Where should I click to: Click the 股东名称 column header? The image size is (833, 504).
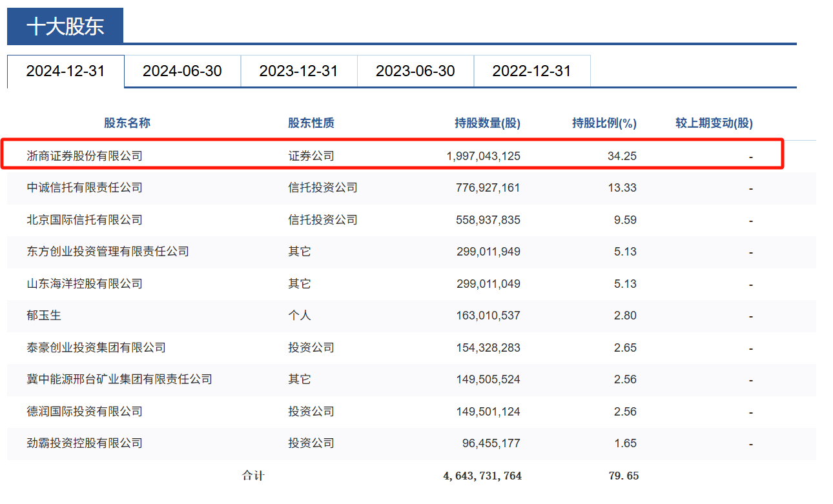click(x=127, y=123)
